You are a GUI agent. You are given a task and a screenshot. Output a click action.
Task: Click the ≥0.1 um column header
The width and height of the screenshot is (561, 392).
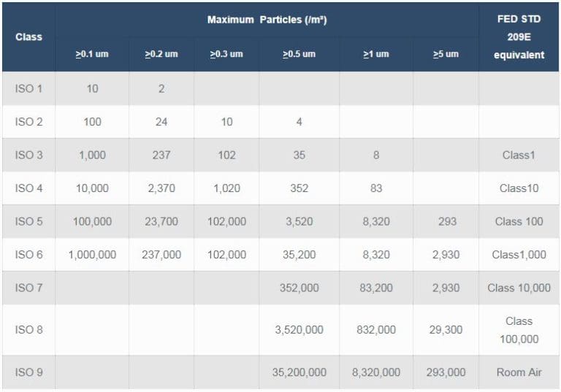coord(92,55)
